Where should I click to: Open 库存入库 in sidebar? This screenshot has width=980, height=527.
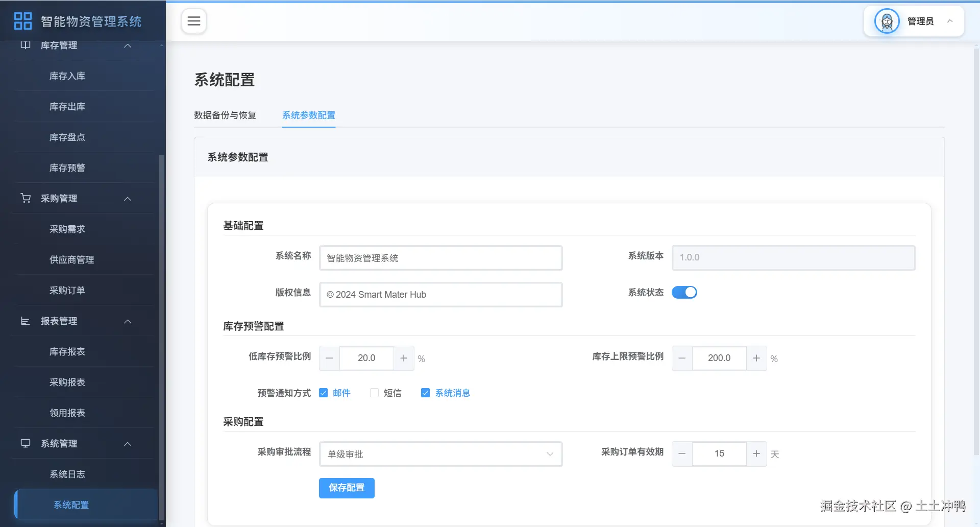67,76
